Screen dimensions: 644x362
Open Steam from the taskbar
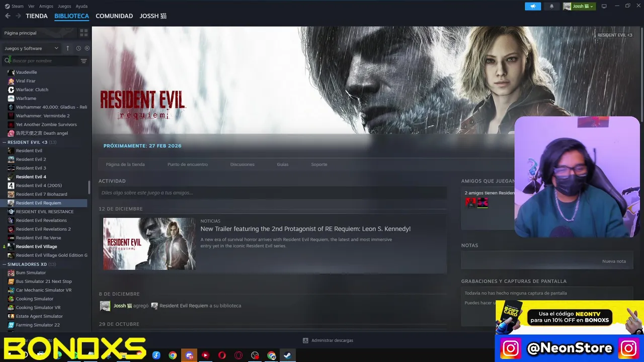[288, 355]
